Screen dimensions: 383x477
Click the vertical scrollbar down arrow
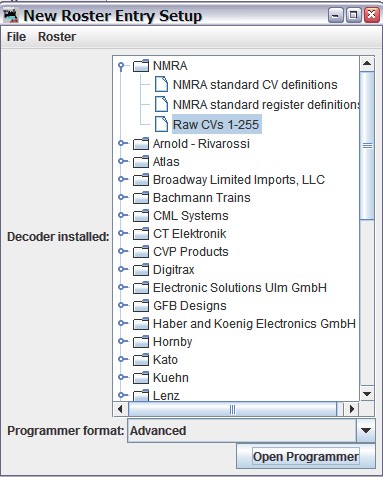click(367, 394)
